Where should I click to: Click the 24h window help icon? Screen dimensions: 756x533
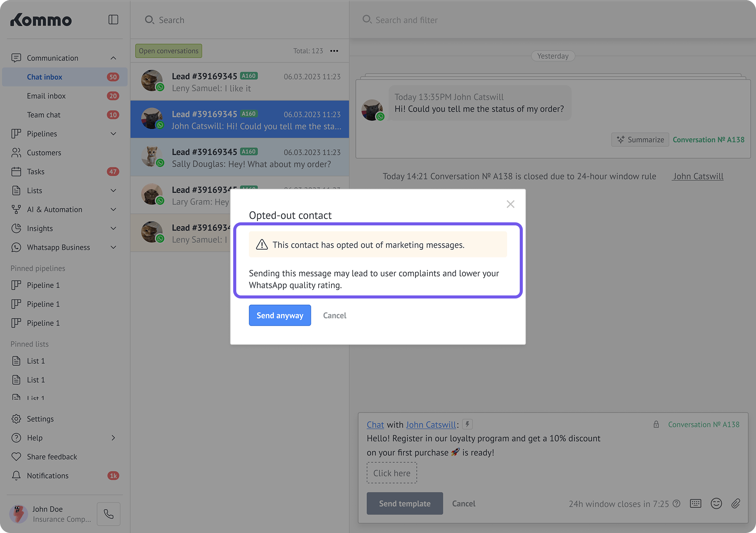tap(677, 504)
